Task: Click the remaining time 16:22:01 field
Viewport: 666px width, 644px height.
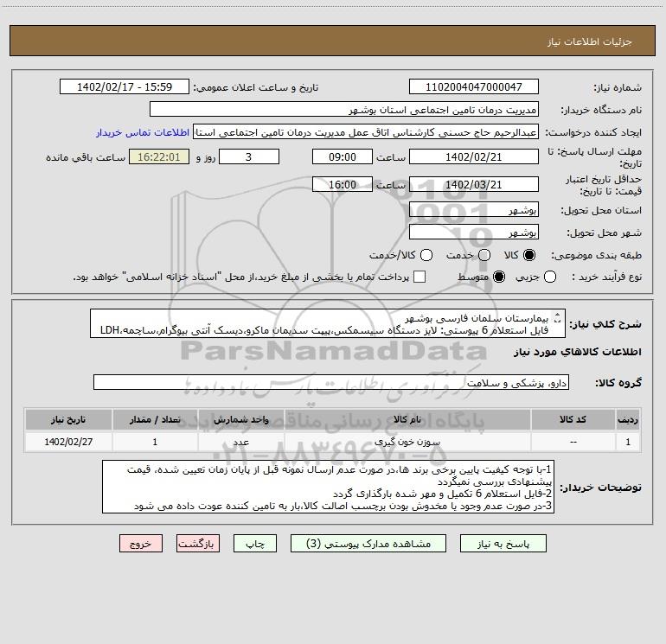Action: 159,156
